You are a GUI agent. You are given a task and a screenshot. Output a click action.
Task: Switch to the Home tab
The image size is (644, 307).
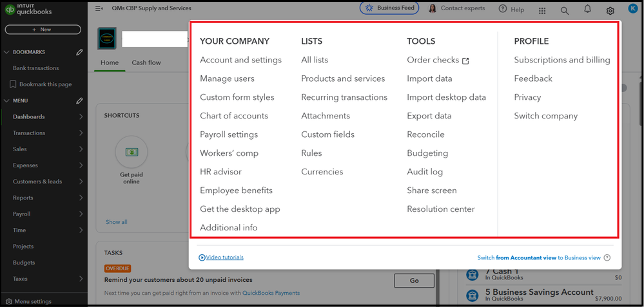tap(110, 62)
